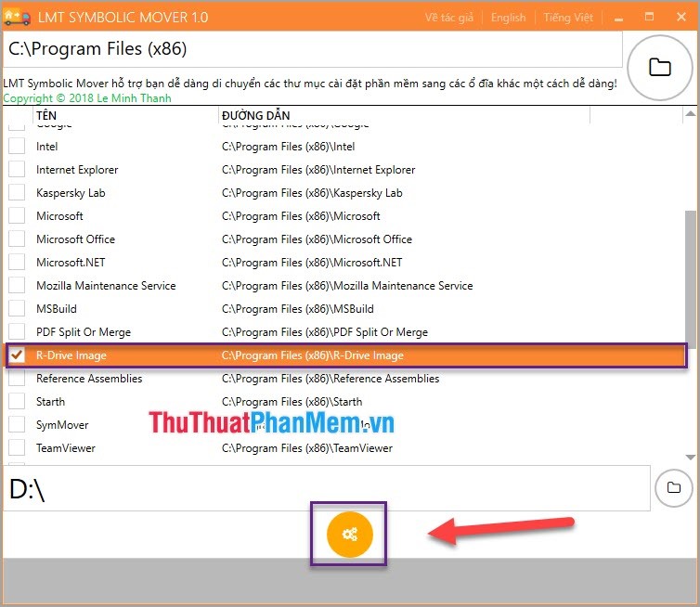This screenshot has width=700, height=607.
Task: Click path C:\Program Files (x86)\Intel
Action: 288,147
